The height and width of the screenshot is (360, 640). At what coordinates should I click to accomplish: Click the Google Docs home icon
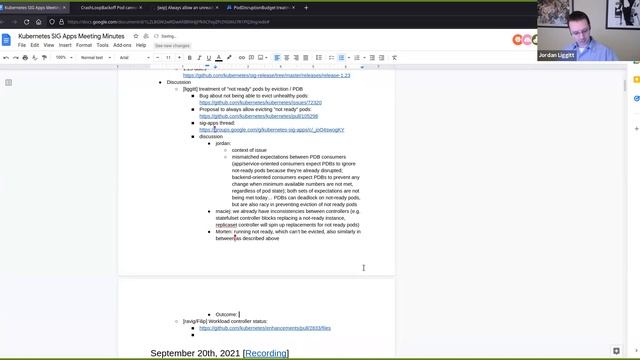[x=6, y=40]
